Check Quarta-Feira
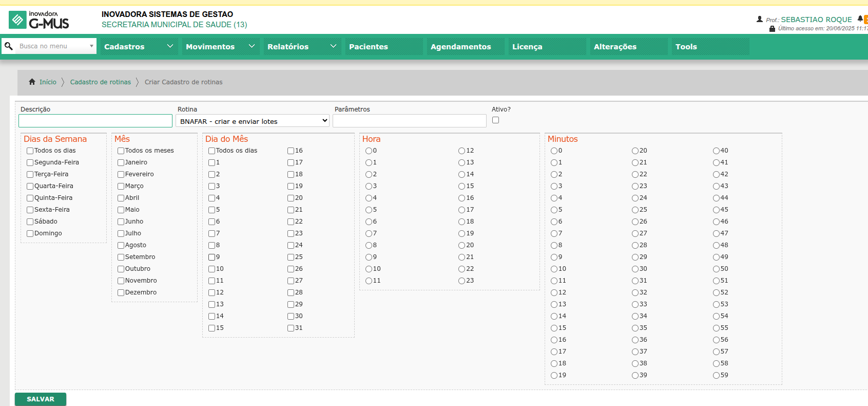 click(30, 187)
